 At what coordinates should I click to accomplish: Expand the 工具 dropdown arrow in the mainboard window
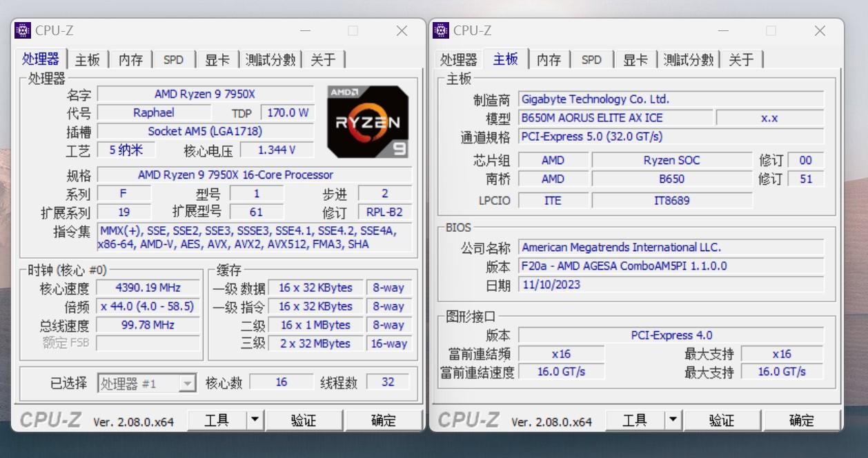[x=673, y=420]
